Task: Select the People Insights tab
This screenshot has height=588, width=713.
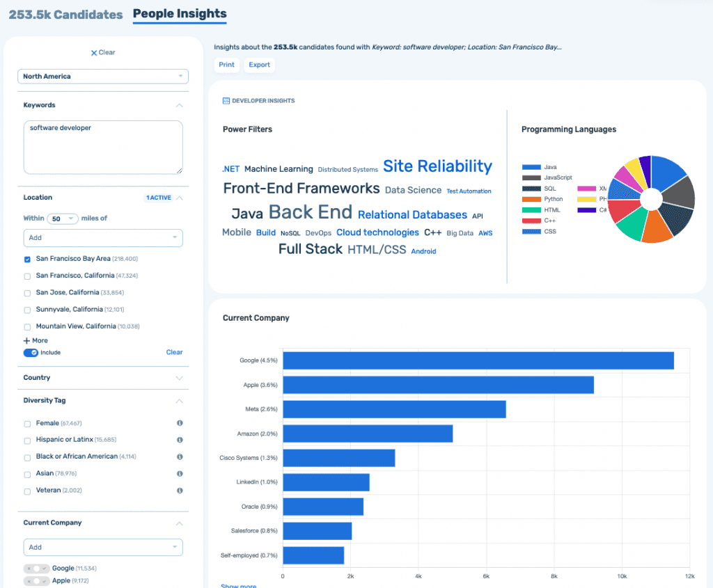Action: pos(179,14)
